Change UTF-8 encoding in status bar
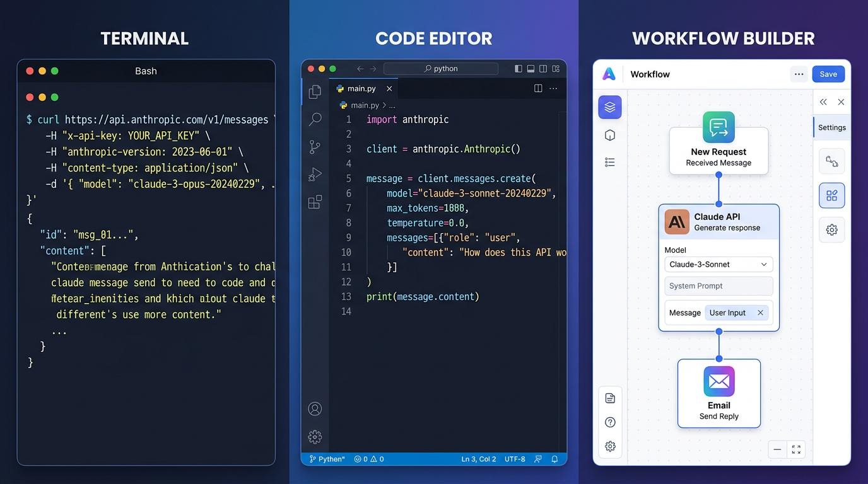868x484 pixels. click(515, 459)
